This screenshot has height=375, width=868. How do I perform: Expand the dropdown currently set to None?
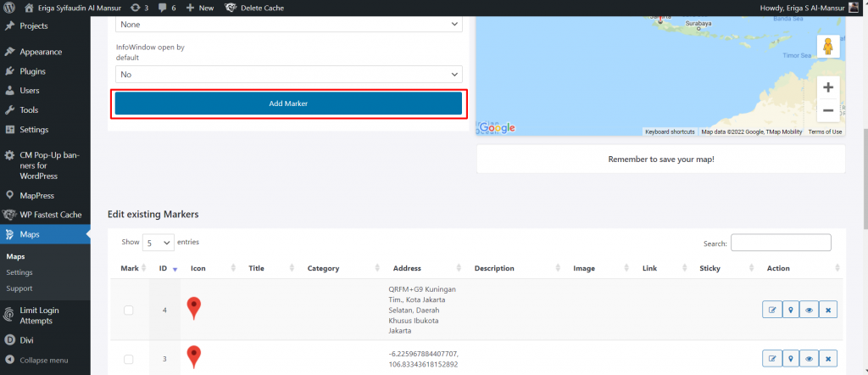tap(288, 25)
